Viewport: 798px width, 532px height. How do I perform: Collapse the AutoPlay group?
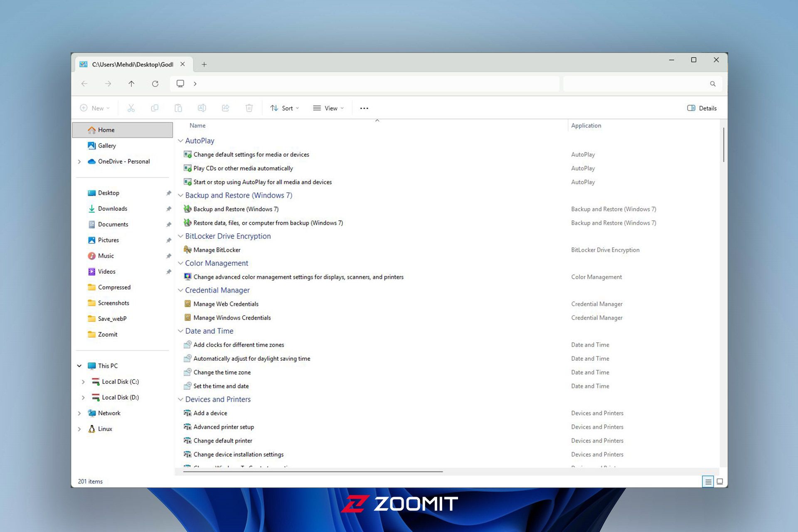180,141
